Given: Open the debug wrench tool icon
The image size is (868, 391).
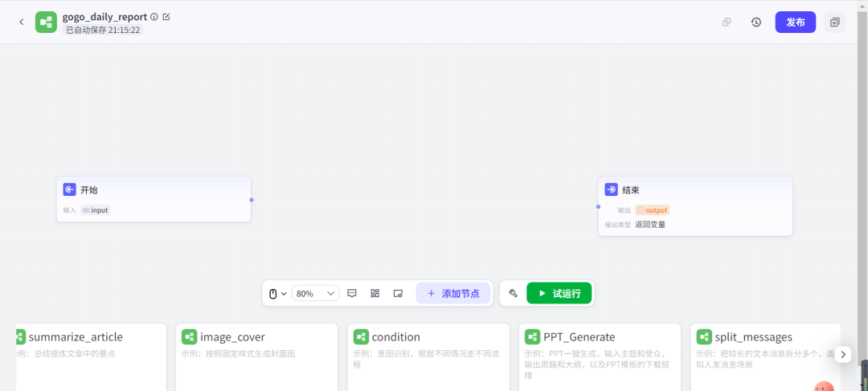Looking at the screenshot, I should [513, 294].
